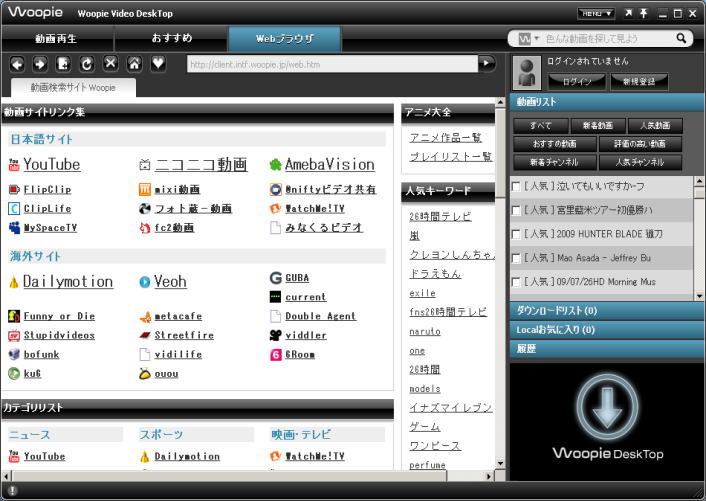Add favorite with the heart icon
706x501 pixels.
pyautogui.click(x=158, y=63)
